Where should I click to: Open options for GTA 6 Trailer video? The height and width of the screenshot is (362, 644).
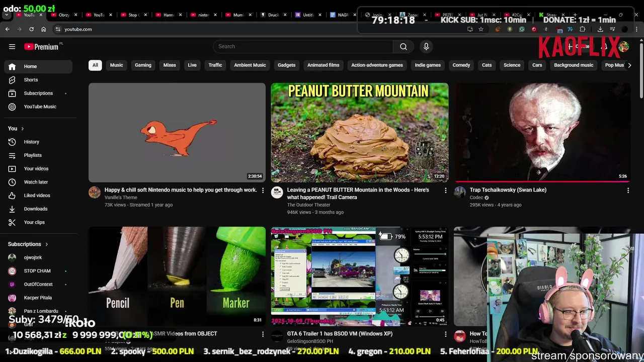(x=445, y=334)
